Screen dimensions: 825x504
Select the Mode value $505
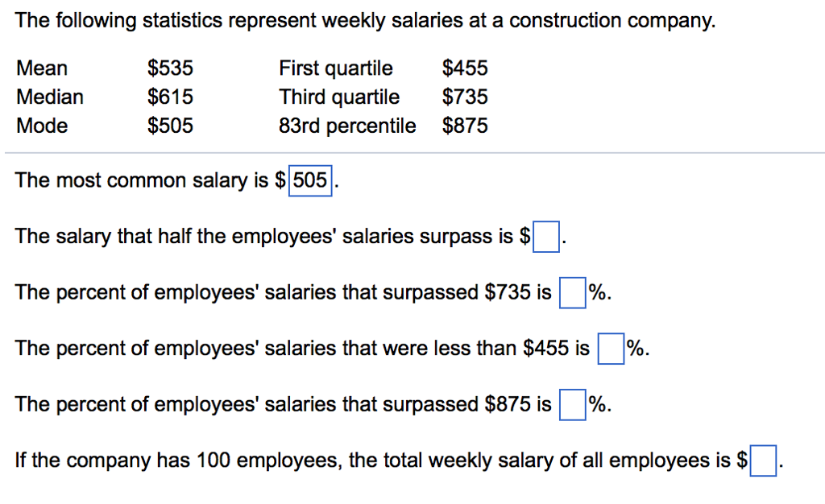[x=169, y=126]
